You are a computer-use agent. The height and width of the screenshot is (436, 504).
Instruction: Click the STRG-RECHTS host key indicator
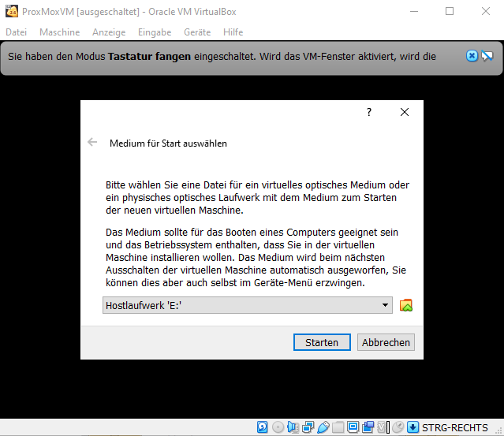(454, 427)
